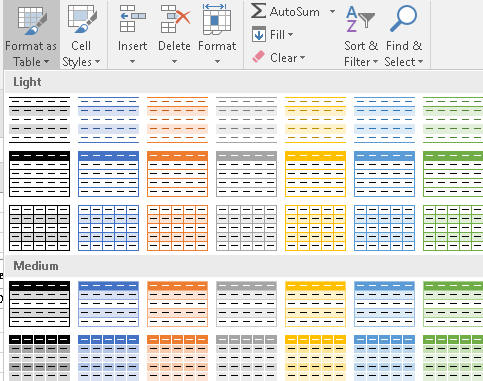Click the Delete cells icon
Viewport: 483px width, 381px height.
(x=175, y=19)
